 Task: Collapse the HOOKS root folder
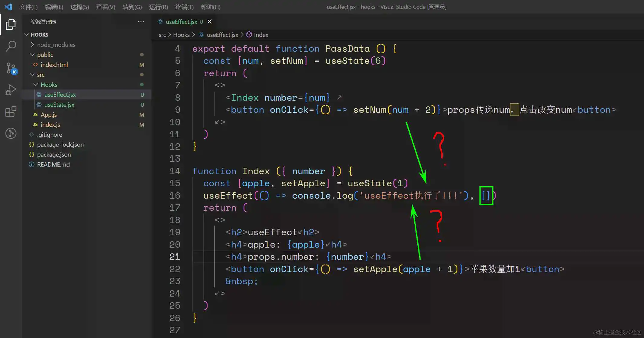point(26,35)
